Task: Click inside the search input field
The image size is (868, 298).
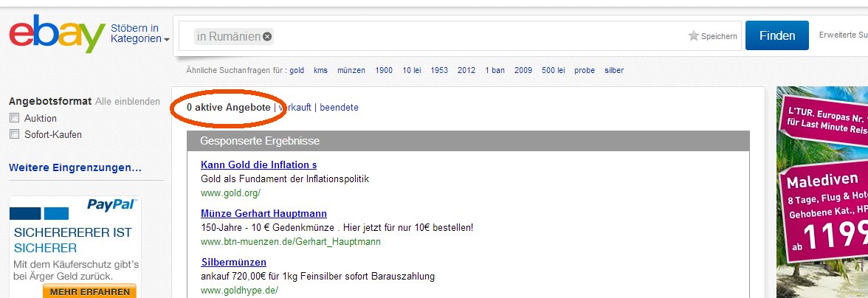Action: pos(472,36)
